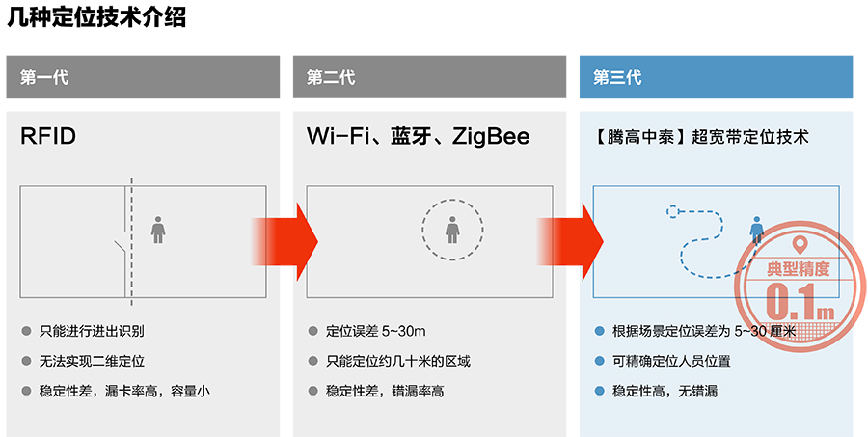Select the blue 第三代 header tab
The width and height of the screenshot is (868, 437).
pyautogui.click(x=716, y=77)
